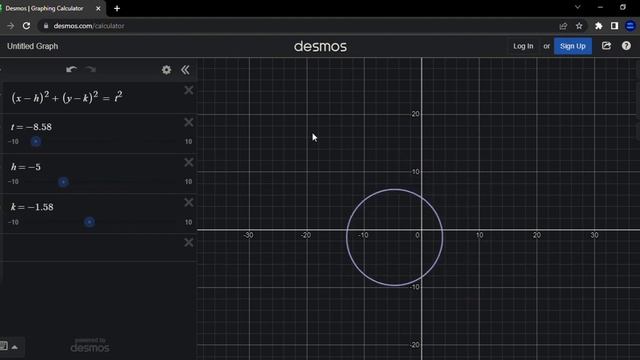Remove the t = -8.58 slider expression
Screen dimensions: 640x360
189,122
